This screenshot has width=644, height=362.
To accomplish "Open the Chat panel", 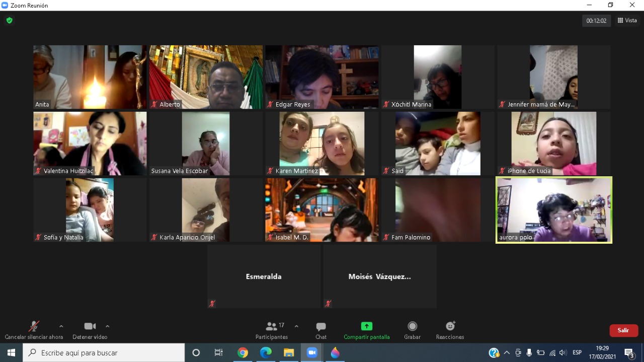I will 321,330.
